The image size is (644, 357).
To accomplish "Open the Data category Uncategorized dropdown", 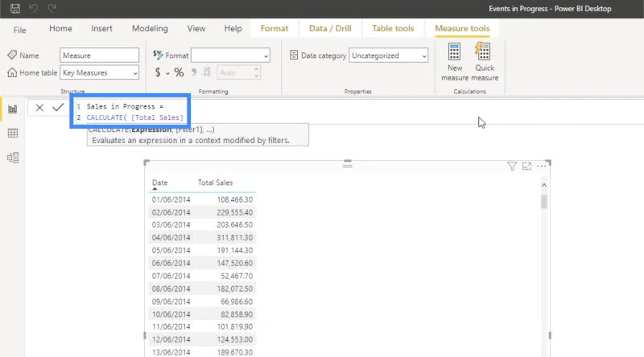I will (x=389, y=55).
